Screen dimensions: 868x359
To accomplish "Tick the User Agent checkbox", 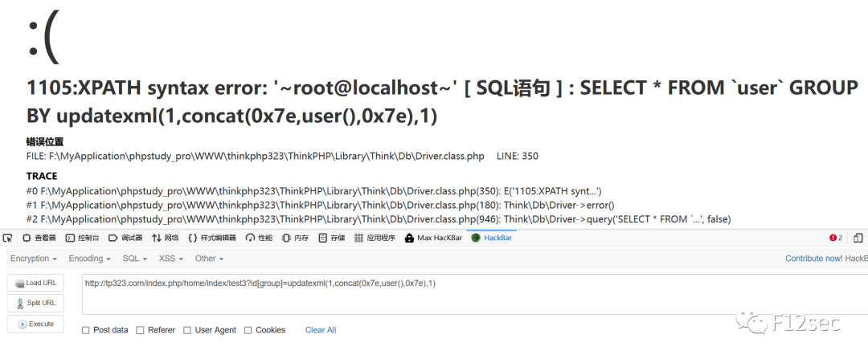I will pyautogui.click(x=187, y=330).
